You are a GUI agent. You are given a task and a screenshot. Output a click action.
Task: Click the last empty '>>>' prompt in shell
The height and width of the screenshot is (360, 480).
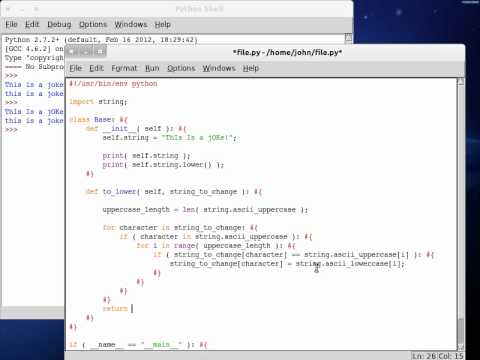click(11, 130)
